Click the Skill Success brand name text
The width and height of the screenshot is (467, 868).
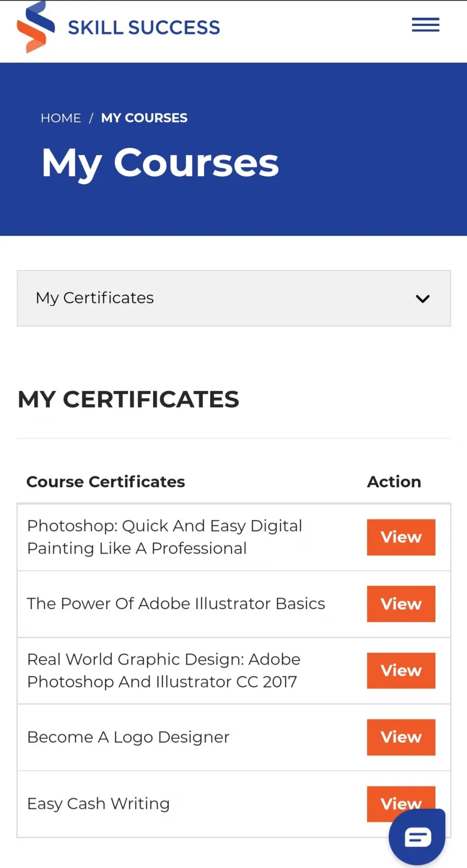[x=144, y=27]
